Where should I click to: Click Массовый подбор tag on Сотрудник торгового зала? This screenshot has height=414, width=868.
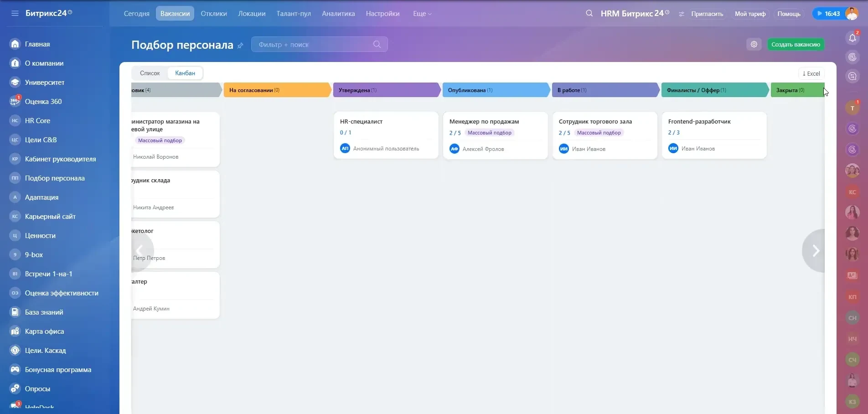[x=599, y=133]
